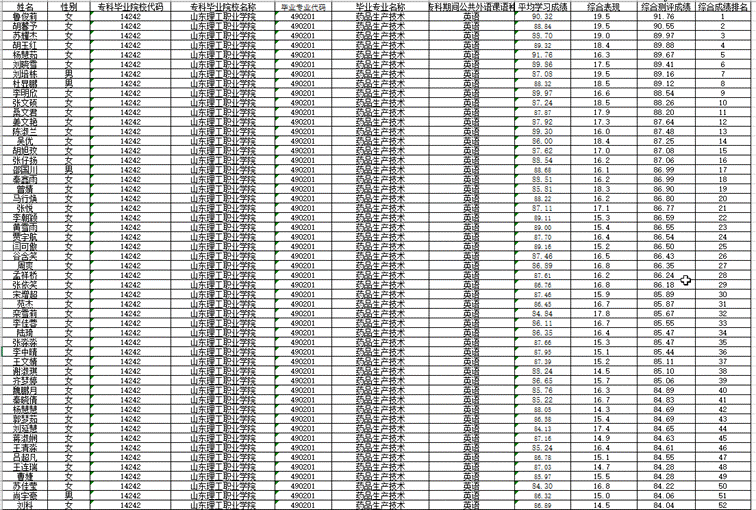The image size is (756, 510).
Task: Click the composite score cell '84.04'
Action: (x=666, y=505)
